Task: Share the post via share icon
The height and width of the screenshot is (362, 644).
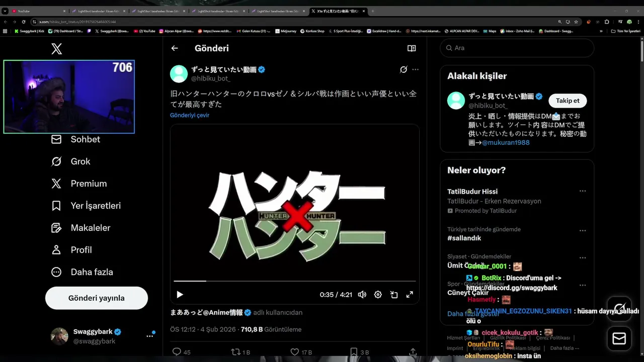Action: (413, 352)
